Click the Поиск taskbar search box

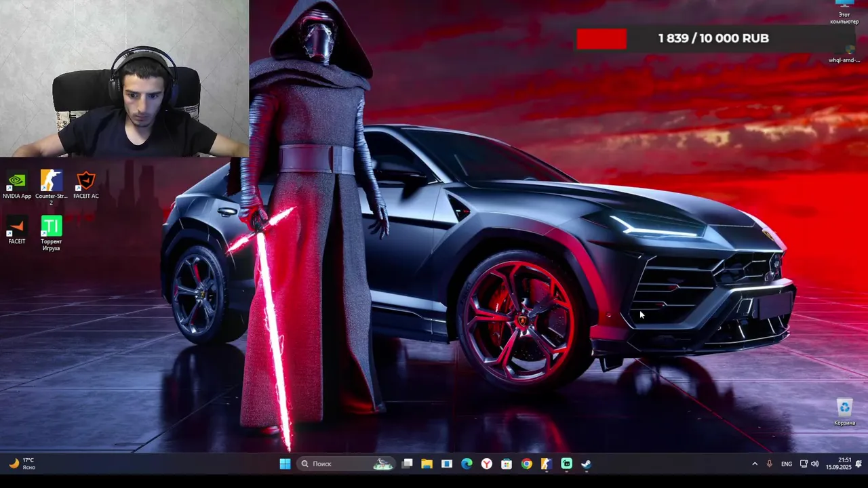point(347,464)
